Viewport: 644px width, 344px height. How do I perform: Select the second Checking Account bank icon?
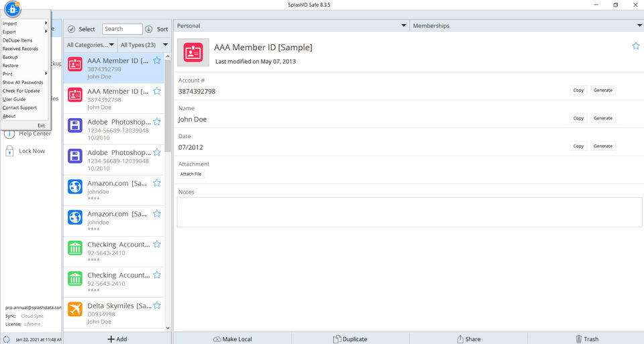coord(74,279)
